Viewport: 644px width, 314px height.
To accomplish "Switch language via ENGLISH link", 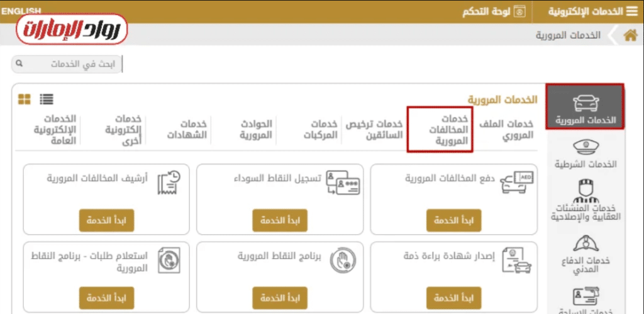I will click(21, 11).
